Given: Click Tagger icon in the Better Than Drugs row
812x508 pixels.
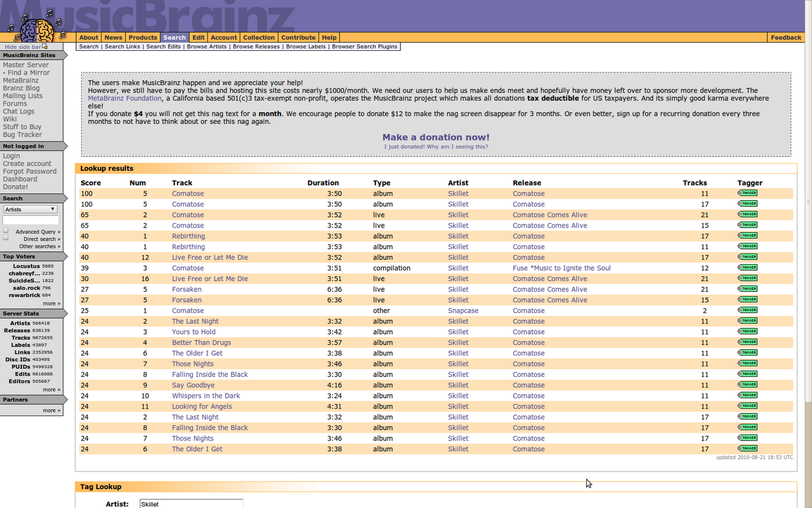Looking at the screenshot, I should coord(748,342).
